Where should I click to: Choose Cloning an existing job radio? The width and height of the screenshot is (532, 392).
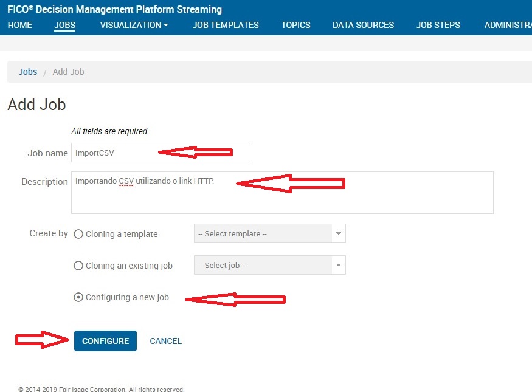(78, 266)
